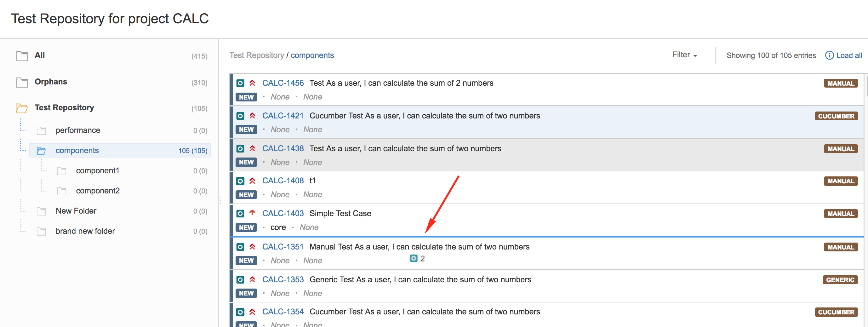868x327 pixels.
Task: Open issue CALC-1456
Action: pos(283,83)
